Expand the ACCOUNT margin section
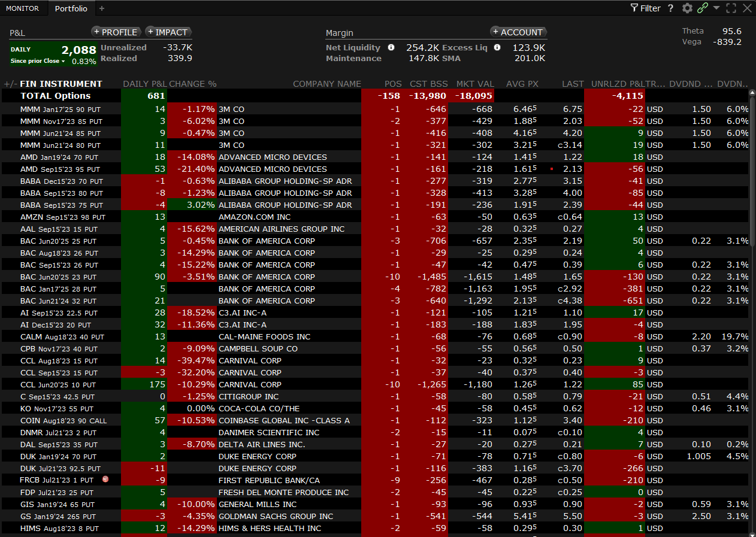Screen dimensions: 756x537 [518, 32]
